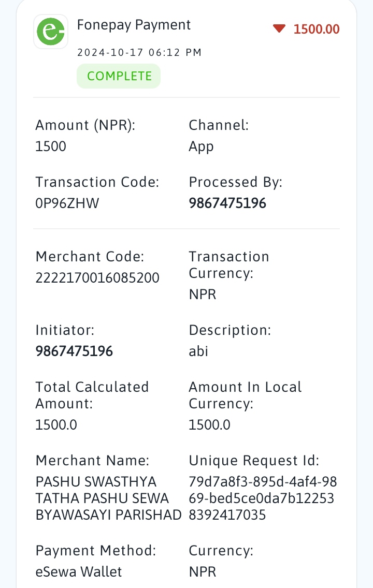Select the Amount In Local Currency value
Viewport: 373px width, 588px height.
(209, 425)
